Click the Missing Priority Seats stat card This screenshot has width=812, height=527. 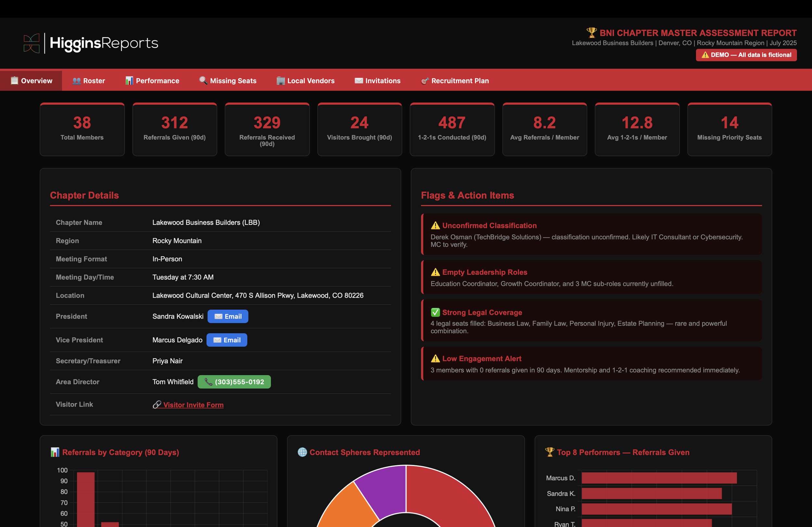coord(729,129)
